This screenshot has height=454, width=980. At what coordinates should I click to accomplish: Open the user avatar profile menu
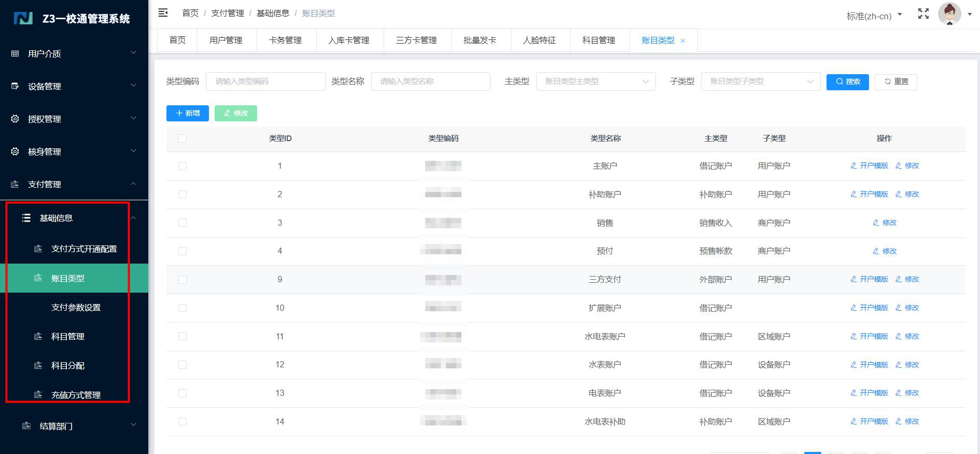tap(949, 14)
